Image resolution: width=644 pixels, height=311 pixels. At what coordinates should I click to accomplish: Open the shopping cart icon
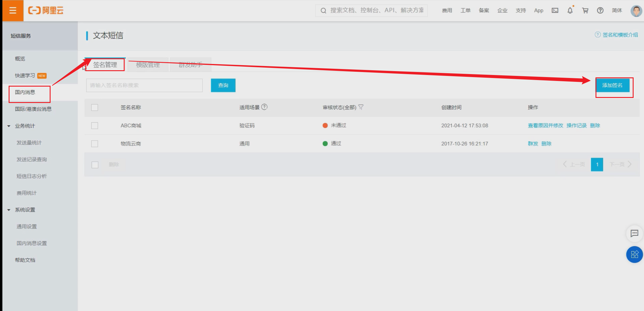[x=585, y=10]
